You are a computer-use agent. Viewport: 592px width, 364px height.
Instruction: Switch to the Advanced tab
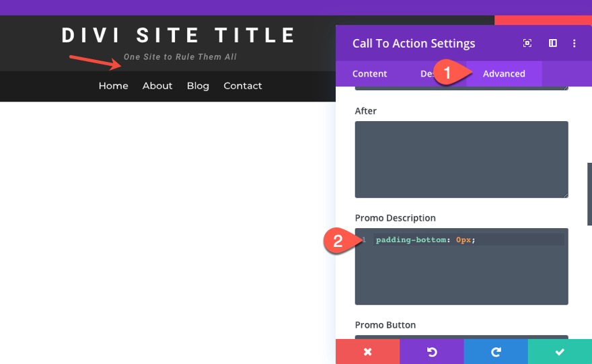[504, 73]
